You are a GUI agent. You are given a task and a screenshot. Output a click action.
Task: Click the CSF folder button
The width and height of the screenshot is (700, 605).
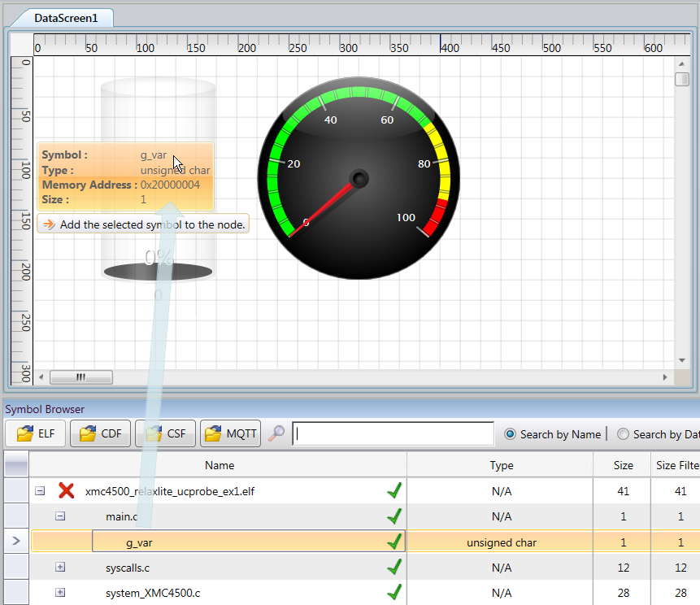click(166, 433)
